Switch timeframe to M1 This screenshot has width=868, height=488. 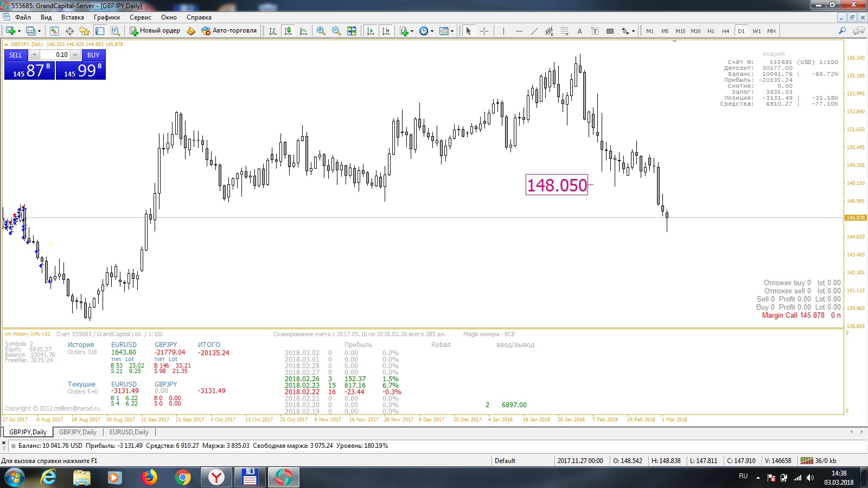[x=650, y=31]
